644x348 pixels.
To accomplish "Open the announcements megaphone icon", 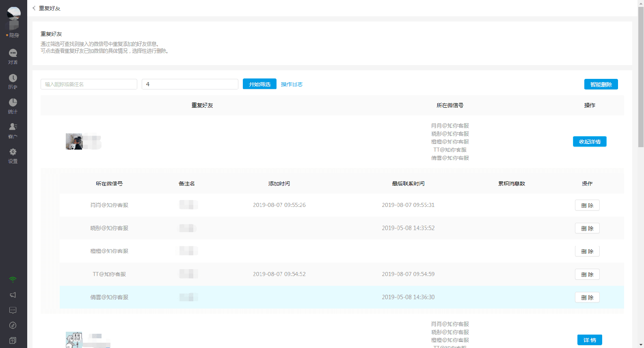I will point(13,295).
